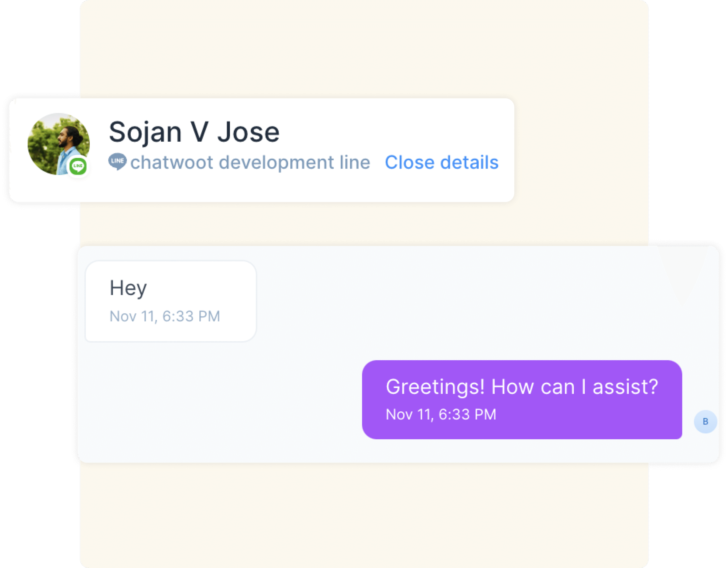Click the Greetings! How can I assist? text
The image size is (728, 568).
[x=522, y=387]
